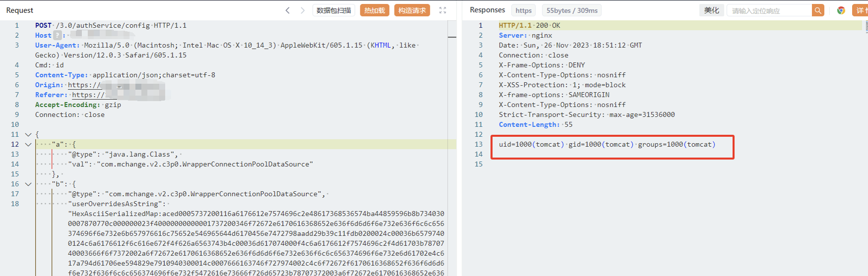Screen dimensions: 868x276
Task: Click the Date: Sun, 26 Nov 2023 line
Action: pyautogui.click(x=570, y=45)
